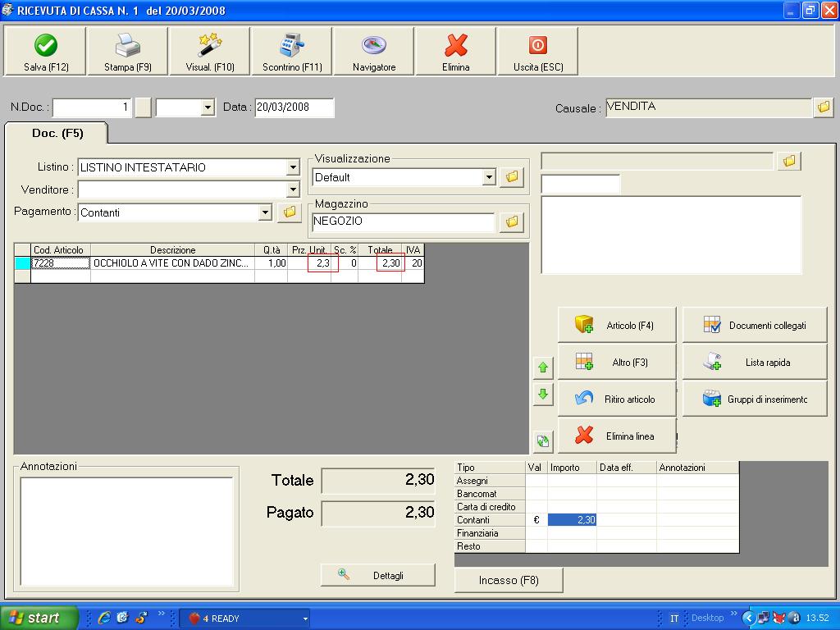Select description OCCHIOLO A VITE cell
Image resolution: width=840 pixels, height=630 pixels.
click(172, 263)
